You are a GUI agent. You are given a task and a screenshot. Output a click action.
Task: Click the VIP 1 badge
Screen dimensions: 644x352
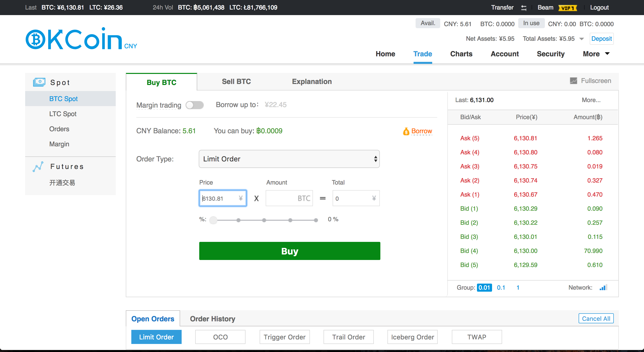568,8
